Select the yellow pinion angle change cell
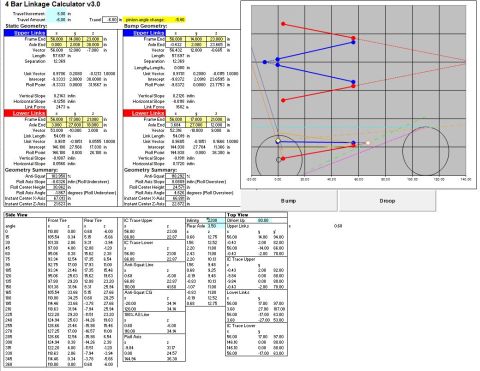Viewport: 480px width, 371px height. (154, 20)
